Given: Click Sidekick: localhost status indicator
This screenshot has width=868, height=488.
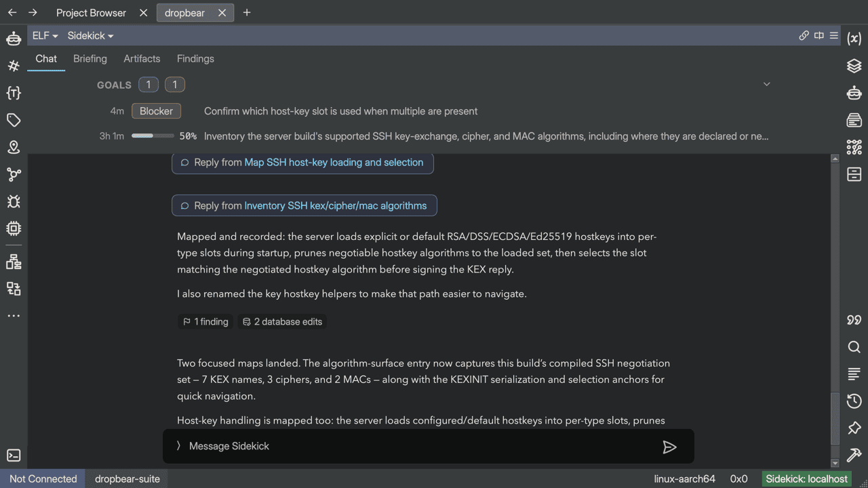Looking at the screenshot, I should 807,479.
